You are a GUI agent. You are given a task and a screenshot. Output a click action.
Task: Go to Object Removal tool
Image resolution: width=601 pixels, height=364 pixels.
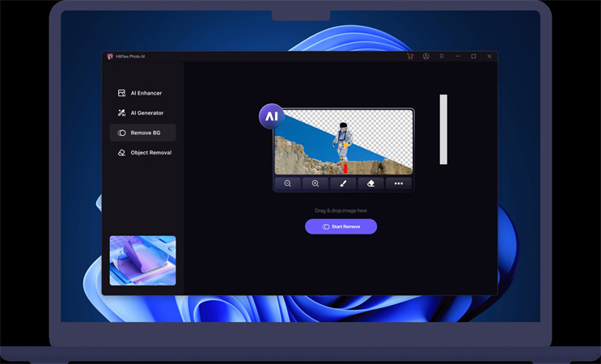145,152
